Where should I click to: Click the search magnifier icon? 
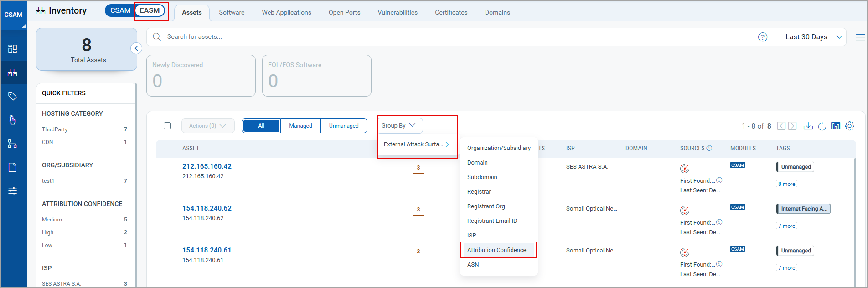tap(157, 37)
